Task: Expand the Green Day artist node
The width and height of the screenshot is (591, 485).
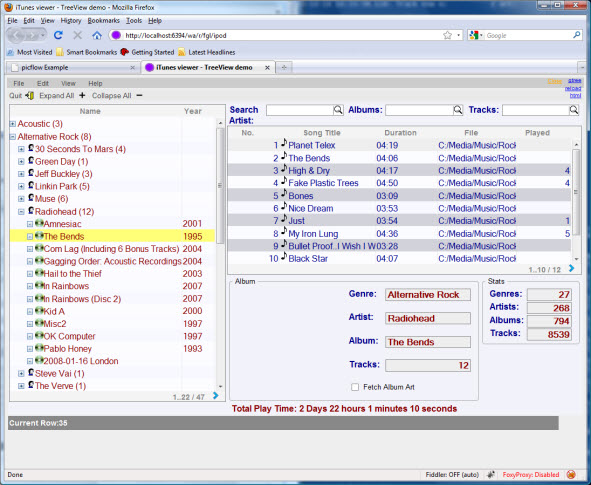Action: pyautogui.click(x=21, y=161)
